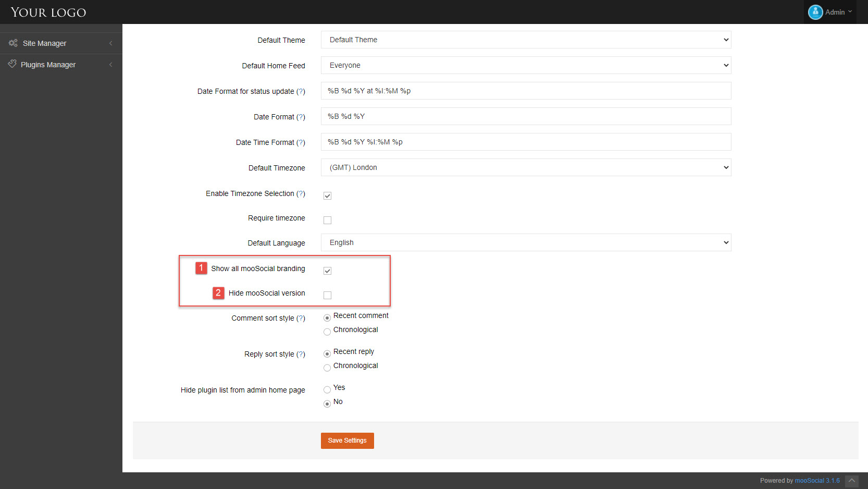Click the scroll-to-top arrow icon in footer
This screenshot has height=489, width=868.
point(852,481)
